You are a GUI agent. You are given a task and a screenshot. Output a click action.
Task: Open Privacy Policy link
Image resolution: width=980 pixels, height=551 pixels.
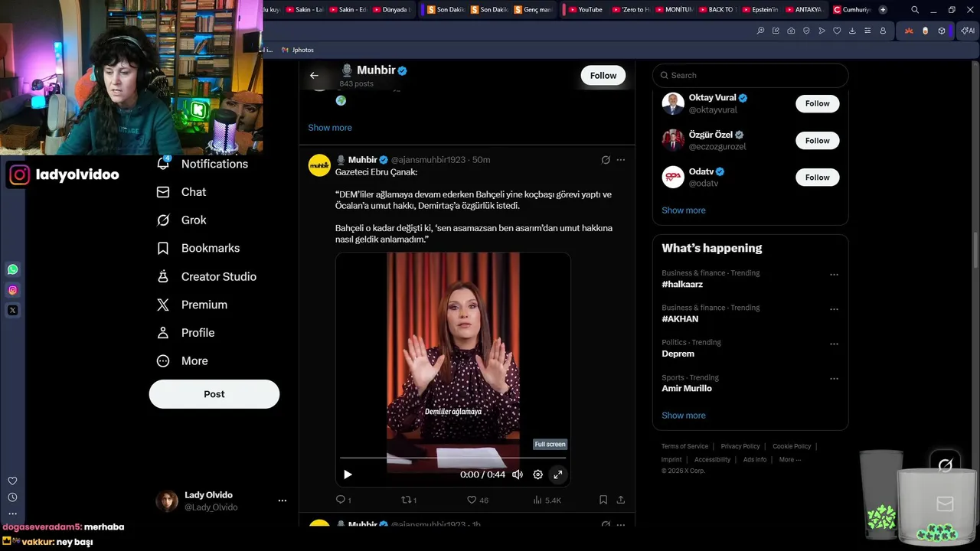740,446
